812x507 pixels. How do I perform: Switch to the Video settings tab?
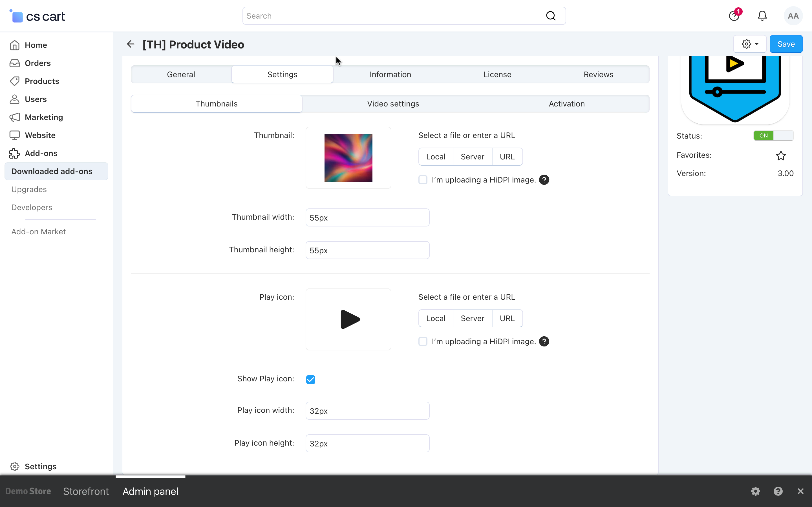(x=393, y=104)
